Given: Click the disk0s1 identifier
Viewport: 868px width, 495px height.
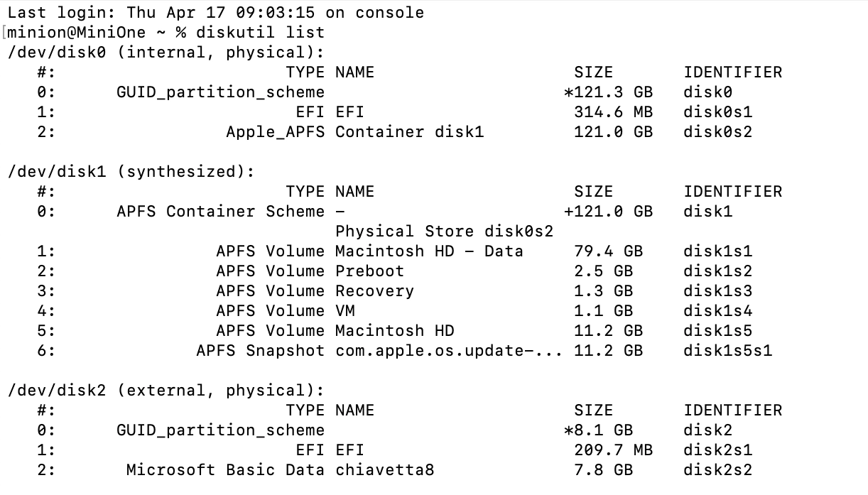Looking at the screenshot, I should (x=717, y=112).
